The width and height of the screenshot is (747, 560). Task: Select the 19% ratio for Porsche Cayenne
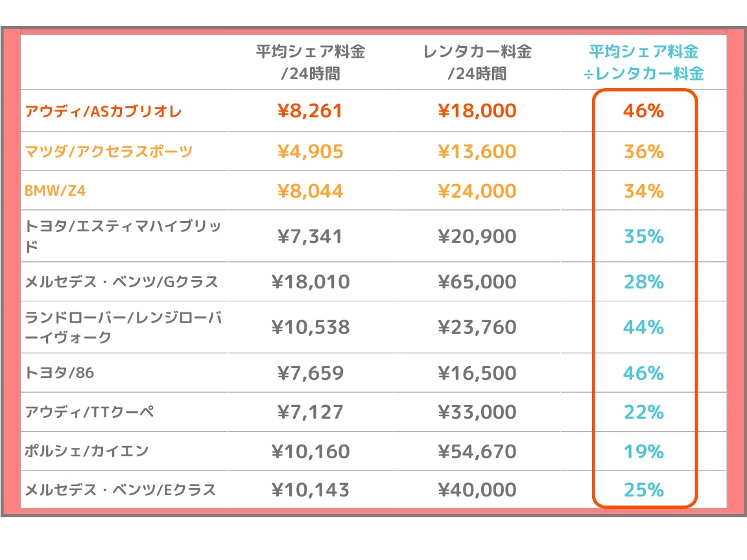point(644,451)
